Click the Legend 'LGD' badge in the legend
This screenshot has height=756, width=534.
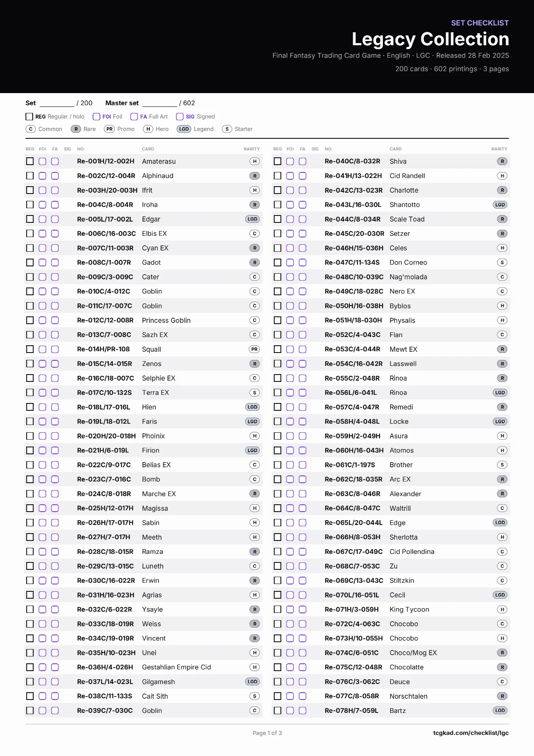point(184,129)
